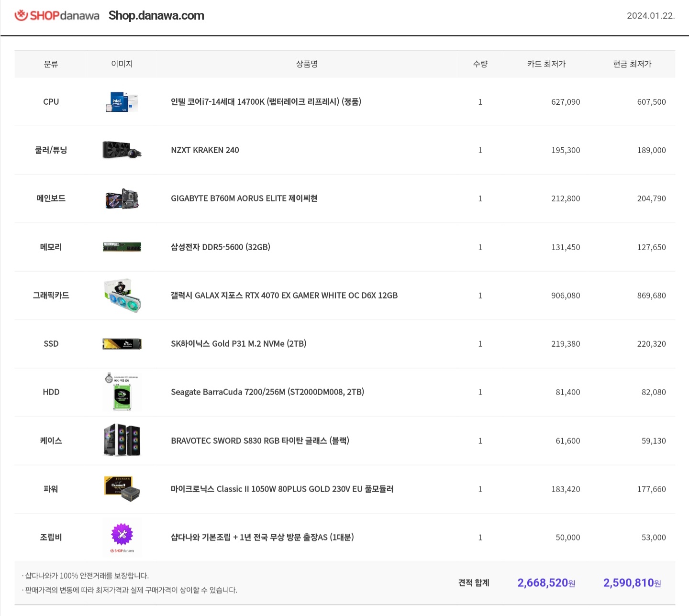689x616 pixels.
Task: Open the GALAX RTX 4070 white graphics card image
Action: (122, 296)
